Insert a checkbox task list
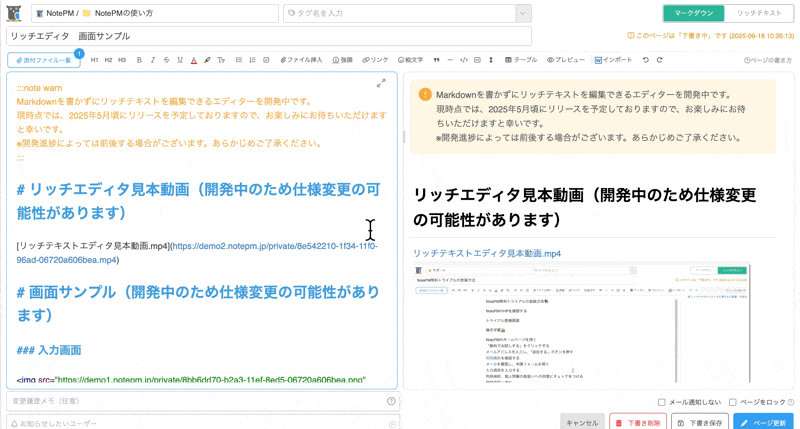 266,60
